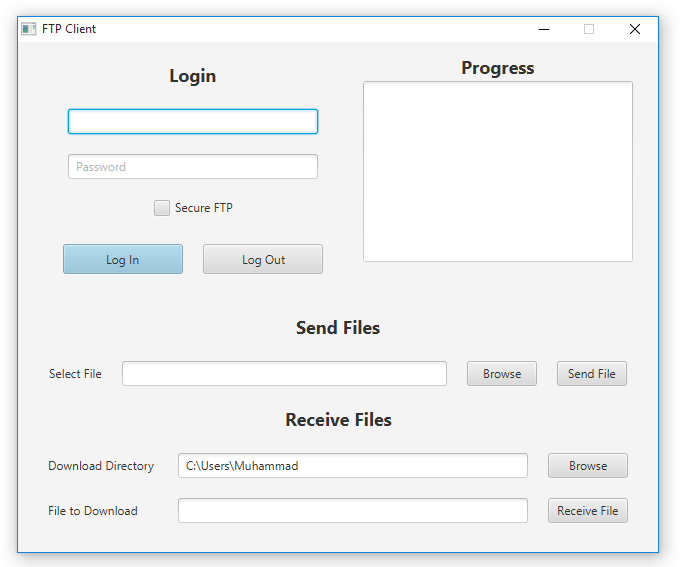Focus the File to Download field
This screenshot has width=681, height=567.
click(x=352, y=511)
